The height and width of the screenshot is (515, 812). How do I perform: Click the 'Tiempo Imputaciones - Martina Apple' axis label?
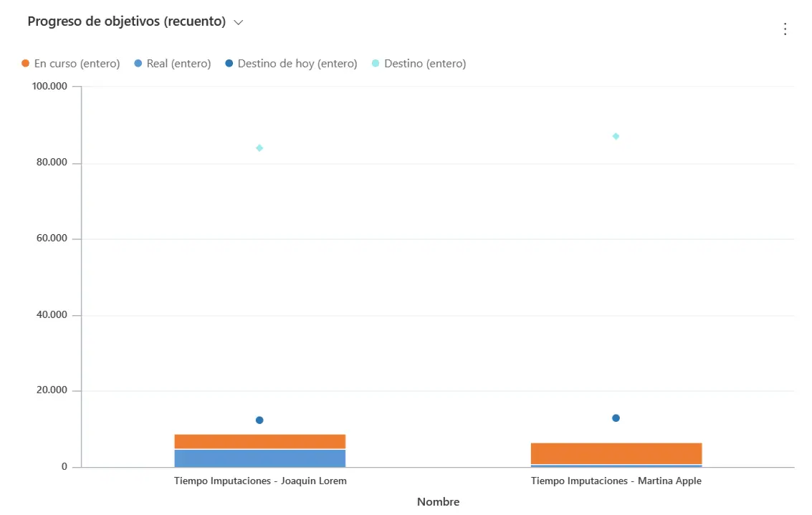616,481
